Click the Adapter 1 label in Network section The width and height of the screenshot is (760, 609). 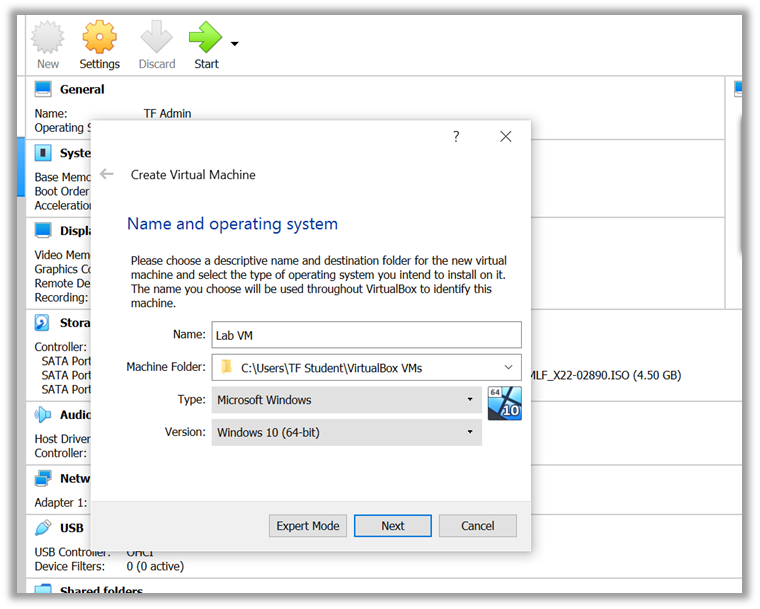[61, 502]
